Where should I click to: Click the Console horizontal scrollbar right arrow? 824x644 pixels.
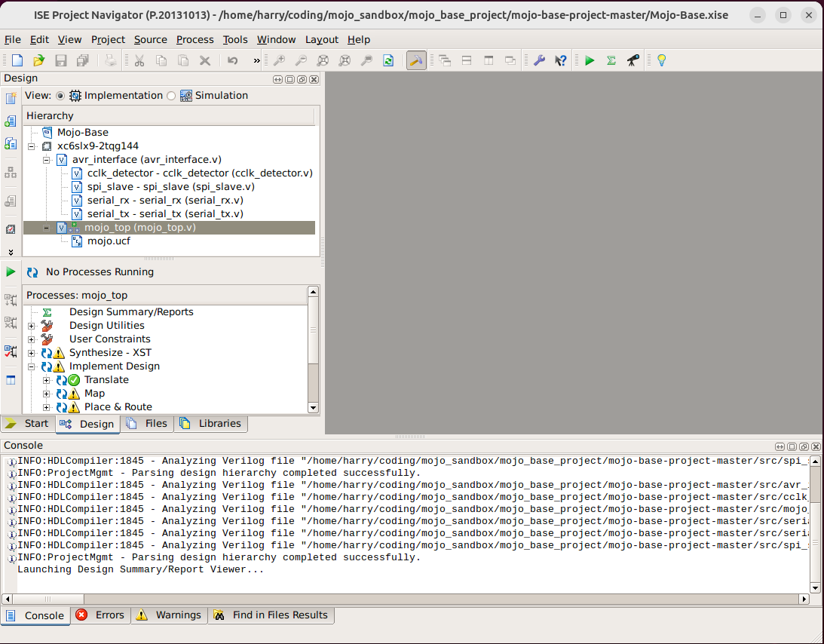click(x=804, y=599)
